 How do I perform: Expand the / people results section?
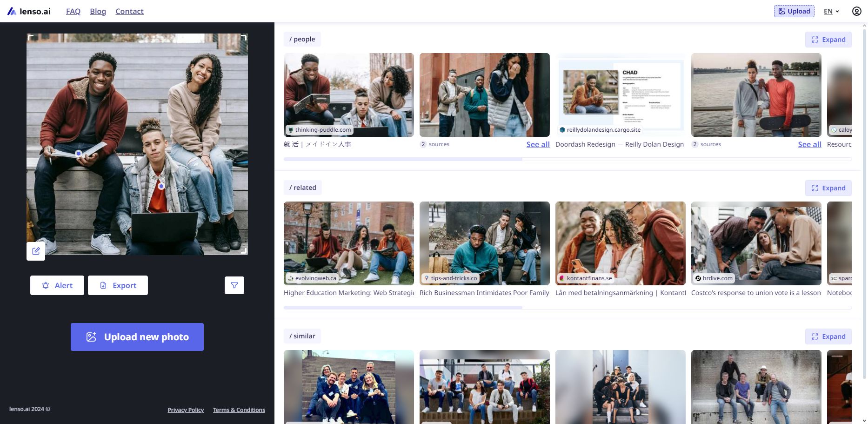[828, 40]
